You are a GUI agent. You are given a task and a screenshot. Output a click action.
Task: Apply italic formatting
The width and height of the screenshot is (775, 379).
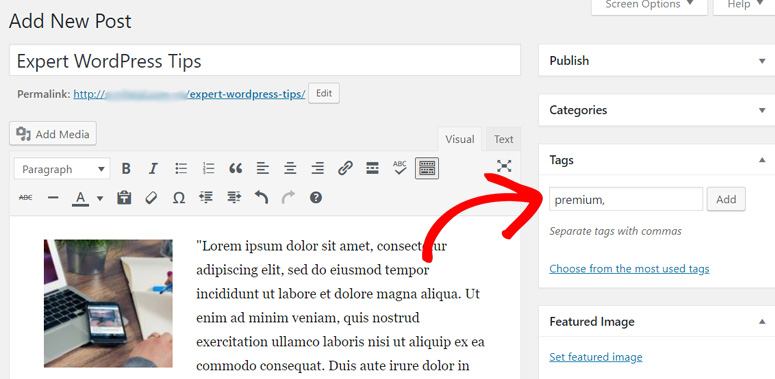tap(153, 169)
